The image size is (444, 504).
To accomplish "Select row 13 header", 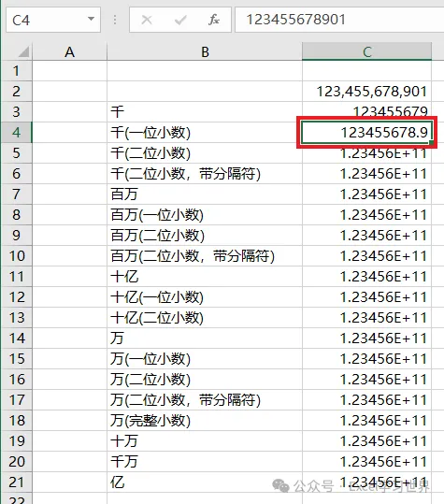I will coord(17,318).
